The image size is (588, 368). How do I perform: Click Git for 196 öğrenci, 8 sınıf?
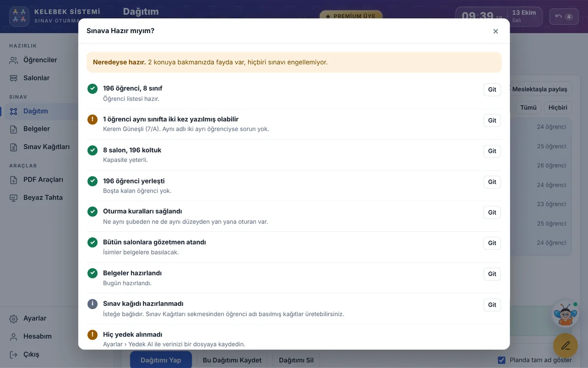(492, 90)
